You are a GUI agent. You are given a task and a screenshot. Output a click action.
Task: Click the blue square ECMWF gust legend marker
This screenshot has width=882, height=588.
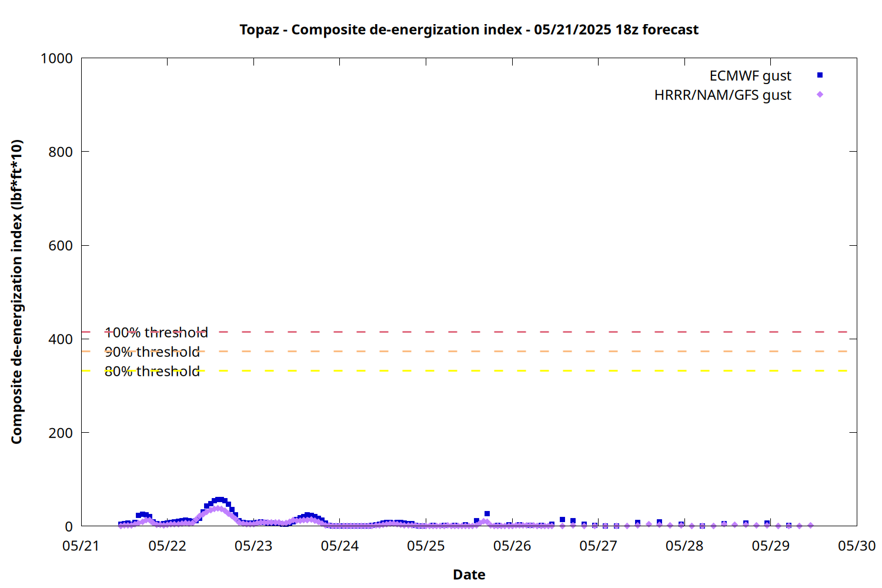pyautogui.click(x=820, y=75)
